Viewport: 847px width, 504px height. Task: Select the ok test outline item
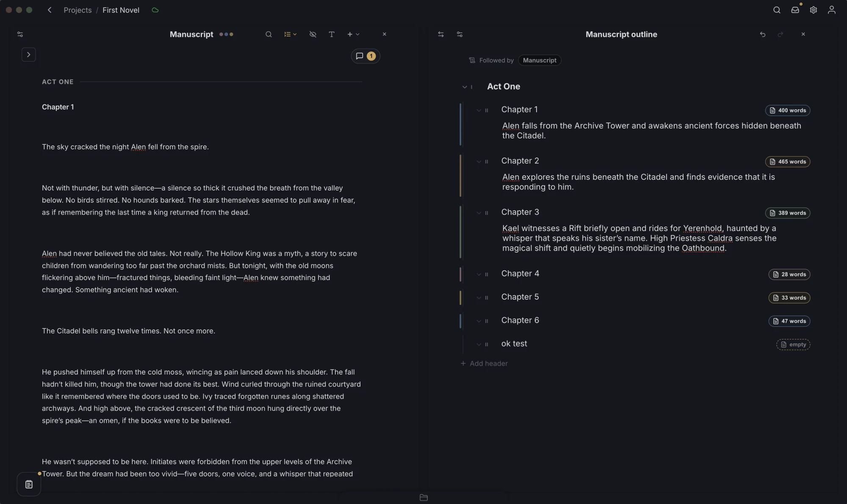[514, 344]
